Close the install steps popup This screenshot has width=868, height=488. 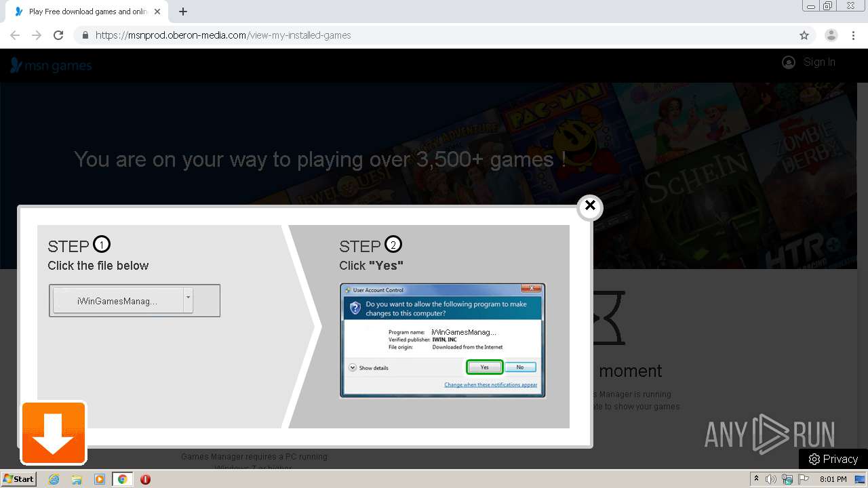tap(590, 205)
